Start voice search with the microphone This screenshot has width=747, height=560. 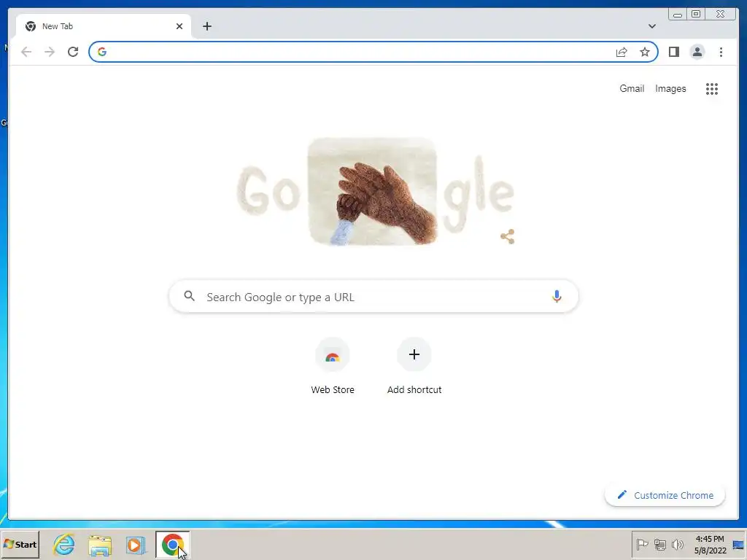pos(557,296)
